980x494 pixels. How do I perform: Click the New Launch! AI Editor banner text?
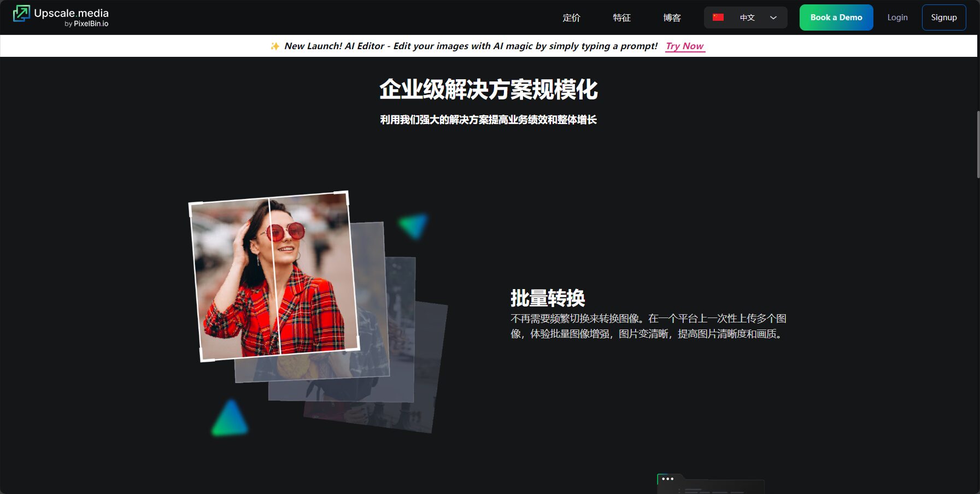coord(471,46)
